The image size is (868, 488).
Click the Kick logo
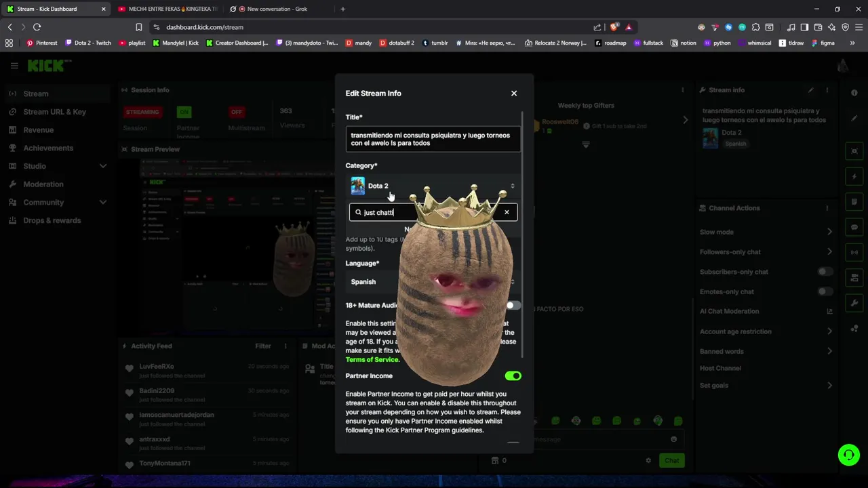pyautogui.click(x=49, y=66)
